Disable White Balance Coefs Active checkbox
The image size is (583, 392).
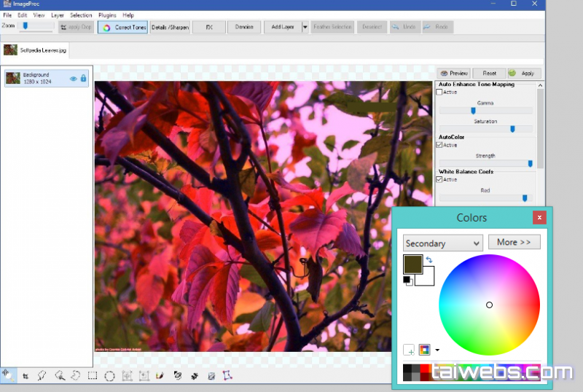click(x=439, y=179)
